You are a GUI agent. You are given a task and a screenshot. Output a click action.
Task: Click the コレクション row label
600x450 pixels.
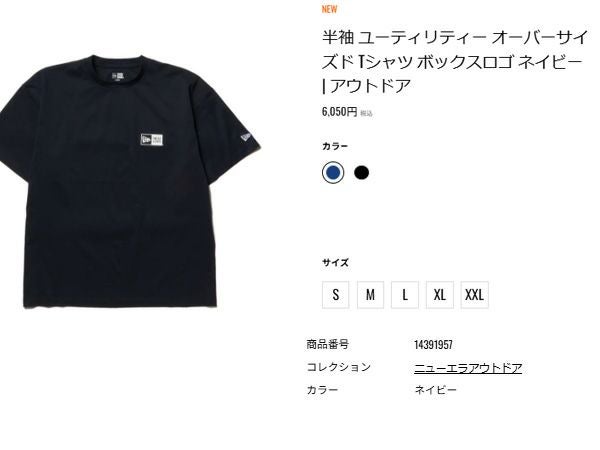[339, 367]
